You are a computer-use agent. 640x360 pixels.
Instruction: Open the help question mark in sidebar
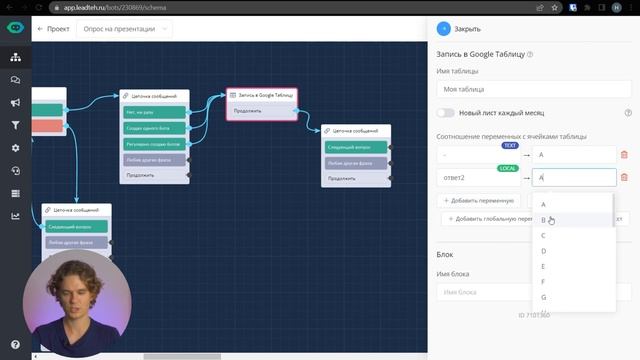[x=16, y=344]
